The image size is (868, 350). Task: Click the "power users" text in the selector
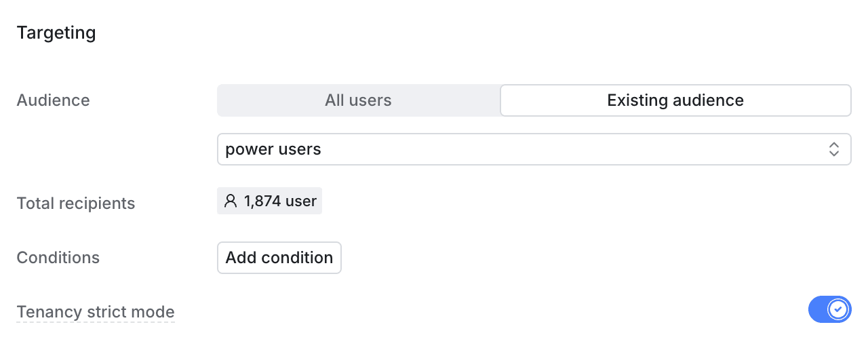click(273, 149)
